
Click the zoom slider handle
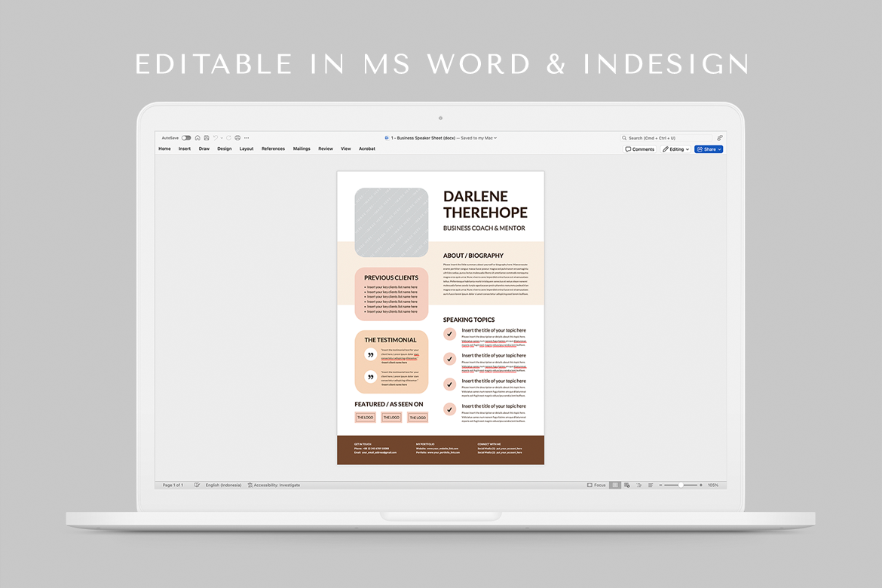[x=681, y=485]
